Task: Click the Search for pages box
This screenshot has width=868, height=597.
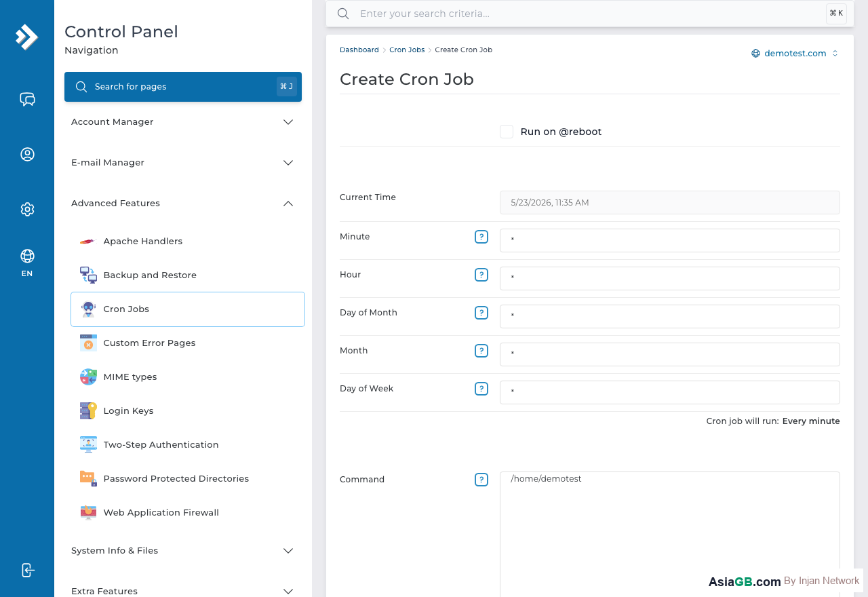Action: pyautogui.click(x=183, y=87)
